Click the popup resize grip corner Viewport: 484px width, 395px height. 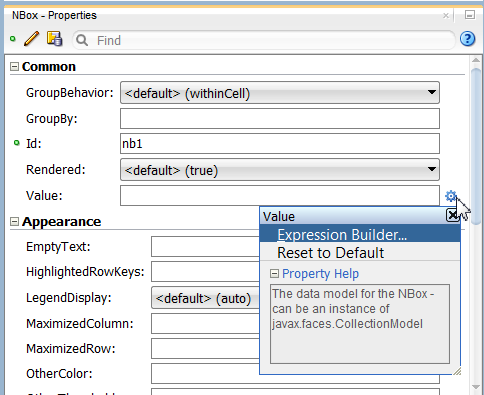point(457,371)
